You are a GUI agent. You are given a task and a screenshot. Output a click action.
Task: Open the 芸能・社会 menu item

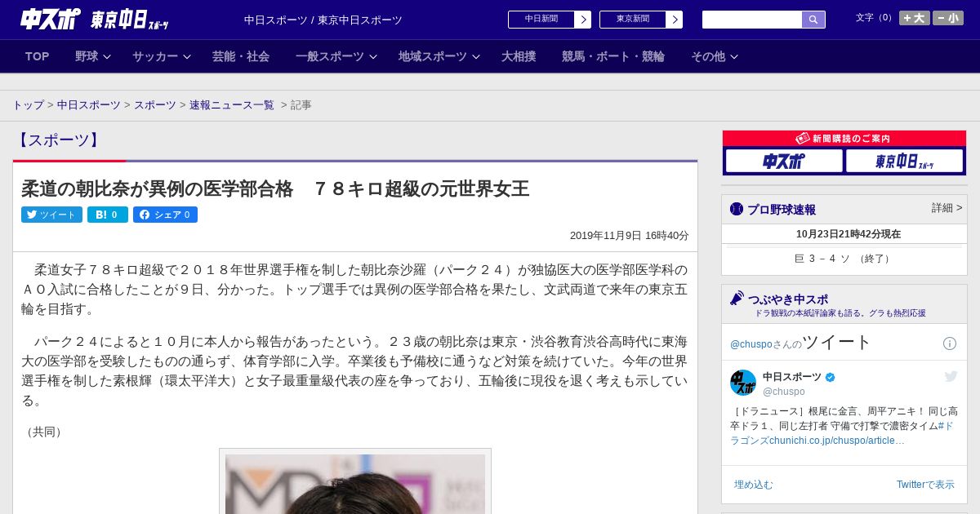(241, 56)
